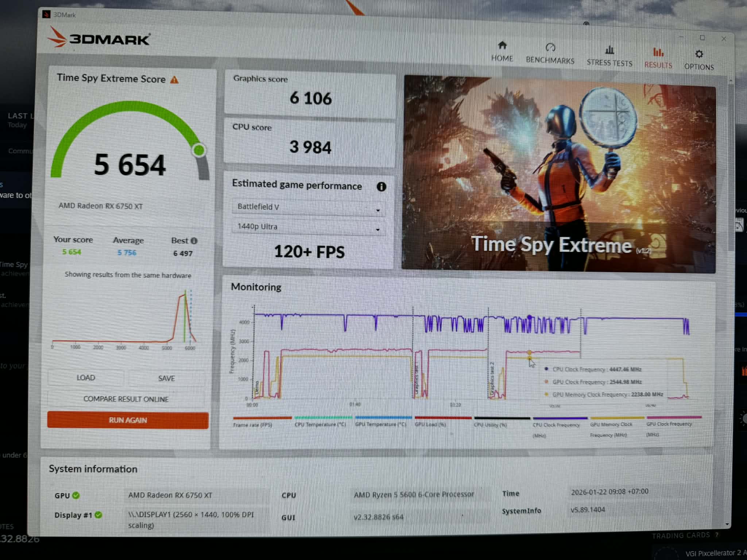The width and height of the screenshot is (747, 560).
Task: Click the score warning triangle icon
Action: pyautogui.click(x=175, y=80)
